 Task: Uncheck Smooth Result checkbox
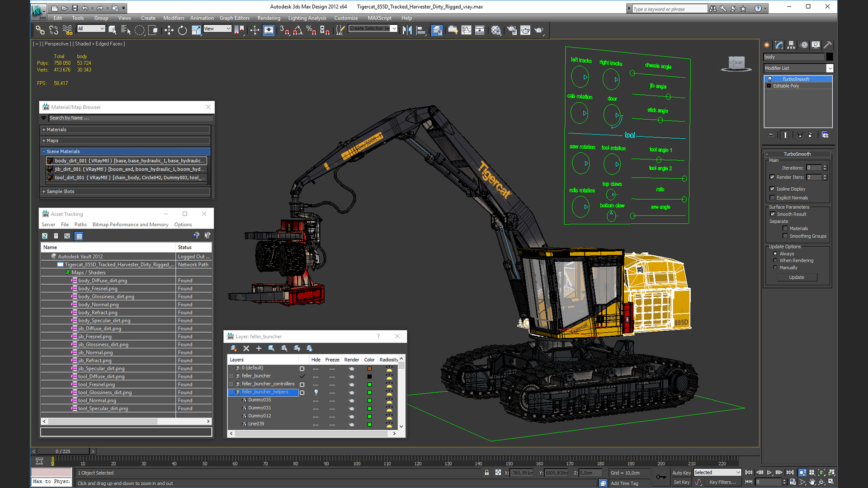click(x=772, y=214)
